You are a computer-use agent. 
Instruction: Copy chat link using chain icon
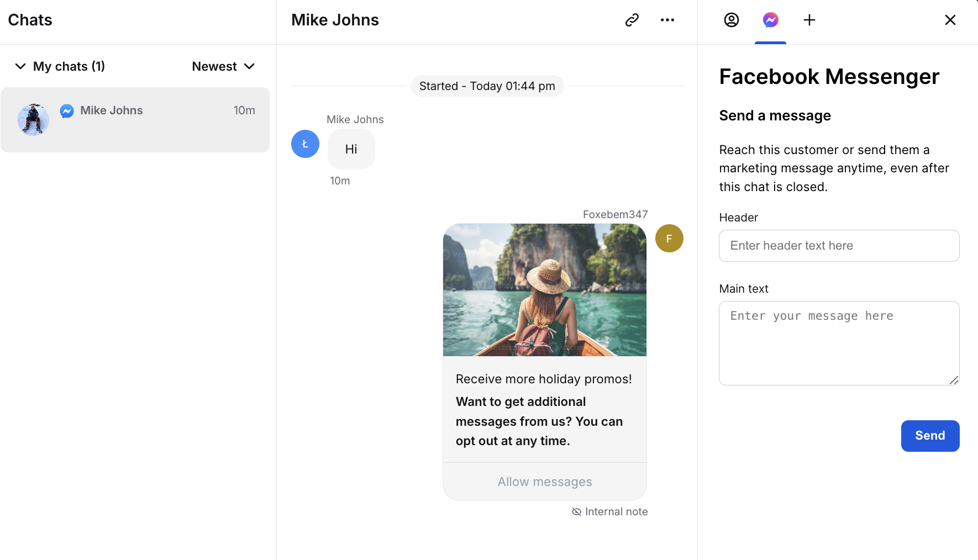coord(632,20)
